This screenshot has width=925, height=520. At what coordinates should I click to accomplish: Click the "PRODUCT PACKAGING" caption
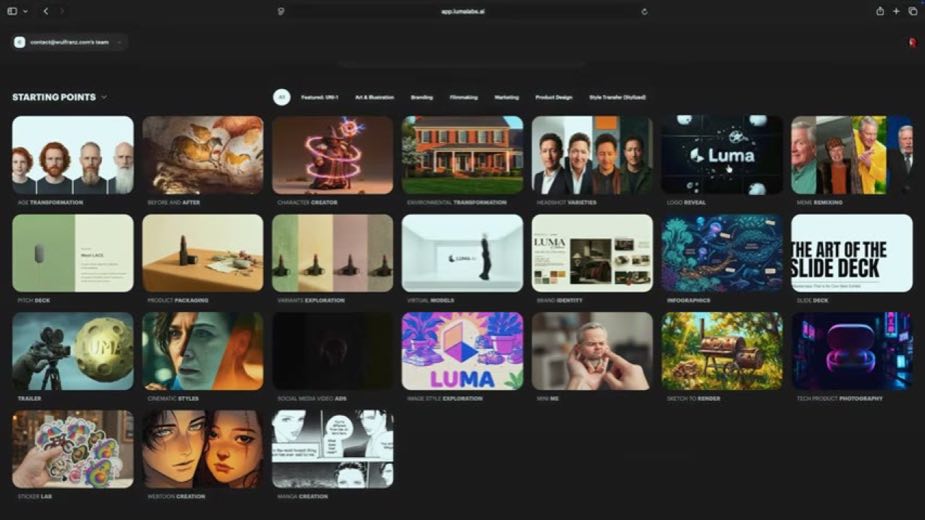(x=178, y=300)
